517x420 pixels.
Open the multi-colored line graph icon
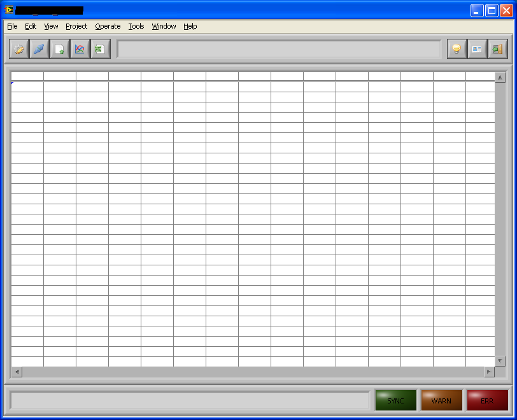(80, 49)
